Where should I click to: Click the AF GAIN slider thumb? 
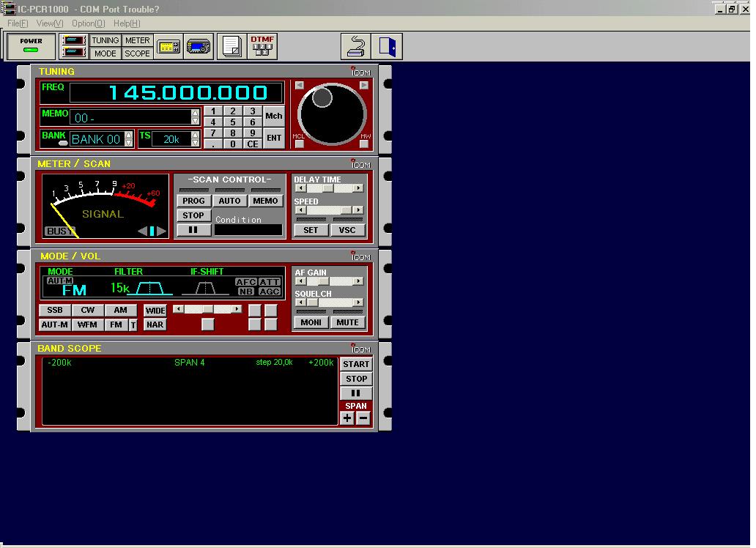coord(323,281)
